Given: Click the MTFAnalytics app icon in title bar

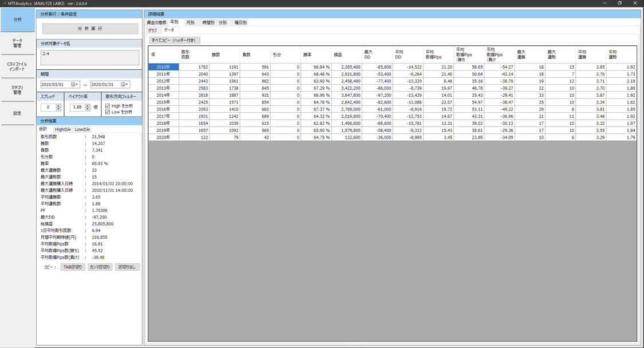Looking at the screenshot, I should [x=3, y=3].
